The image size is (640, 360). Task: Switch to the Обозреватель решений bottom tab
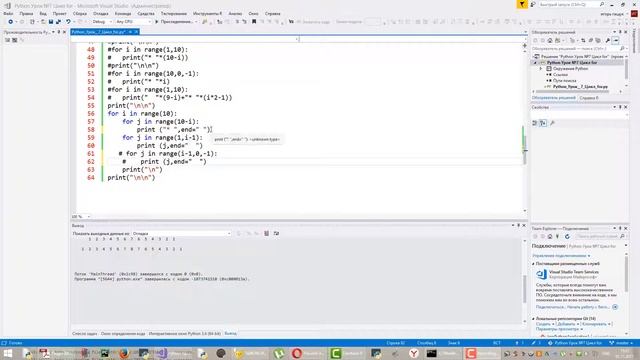pyautogui.click(x=553, y=98)
